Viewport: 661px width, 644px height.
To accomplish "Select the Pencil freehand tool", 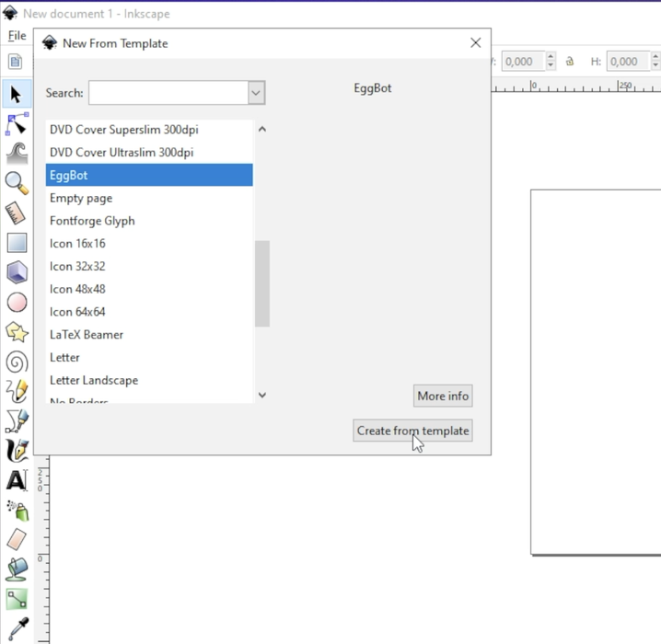I will point(17,391).
